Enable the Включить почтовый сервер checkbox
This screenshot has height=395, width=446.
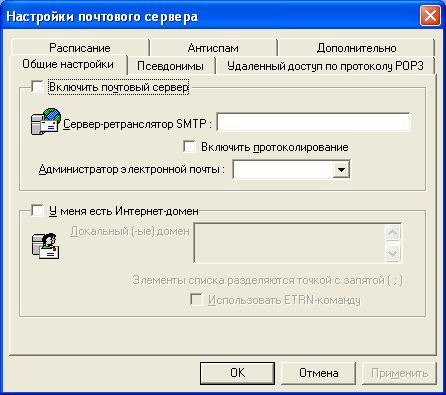pyautogui.click(x=37, y=87)
